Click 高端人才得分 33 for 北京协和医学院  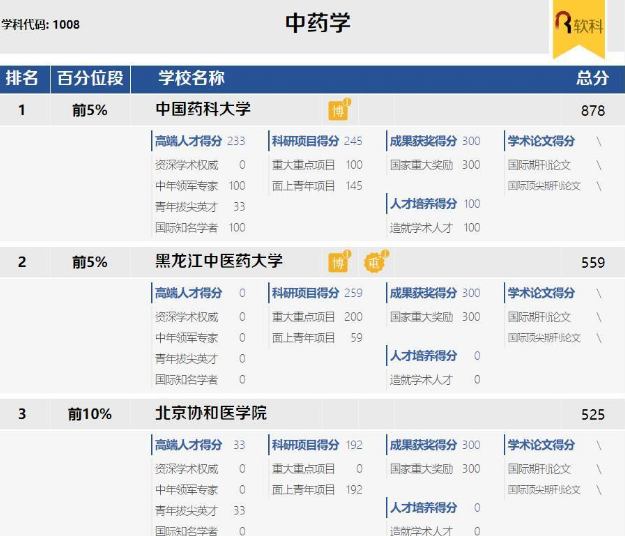point(200,445)
